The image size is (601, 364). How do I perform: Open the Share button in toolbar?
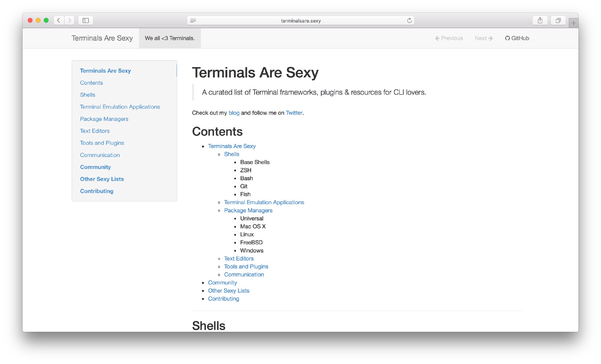click(x=540, y=20)
